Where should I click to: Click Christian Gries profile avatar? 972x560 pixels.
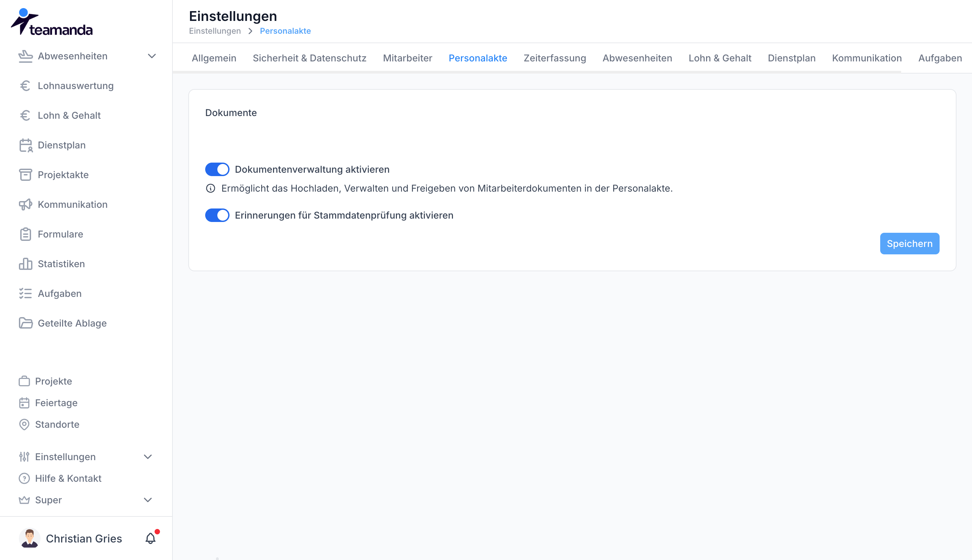tap(30, 538)
